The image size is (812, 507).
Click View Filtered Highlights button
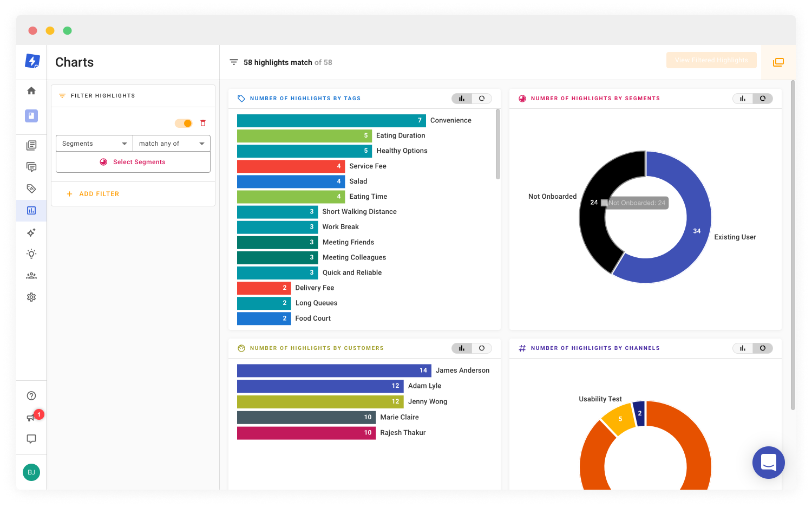[711, 60]
